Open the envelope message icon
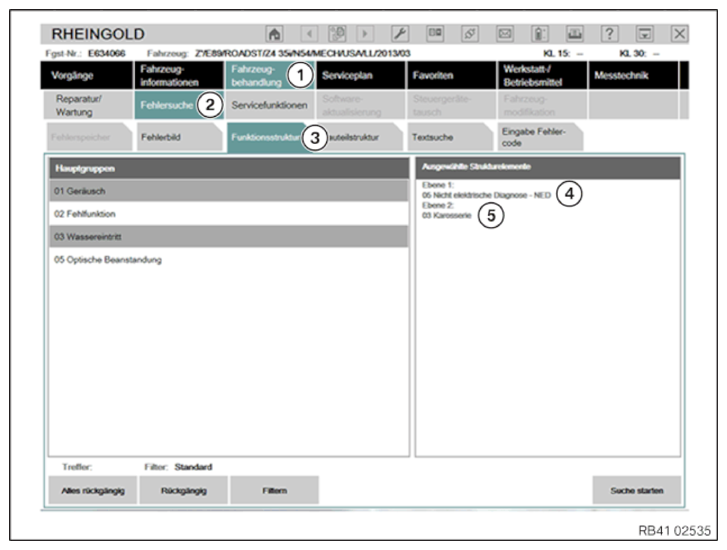Viewport: 727px width, 550px height. click(x=504, y=34)
